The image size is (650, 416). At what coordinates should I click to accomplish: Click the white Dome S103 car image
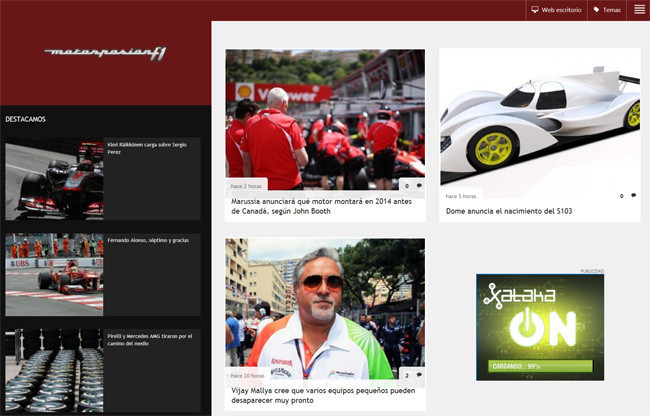538,115
